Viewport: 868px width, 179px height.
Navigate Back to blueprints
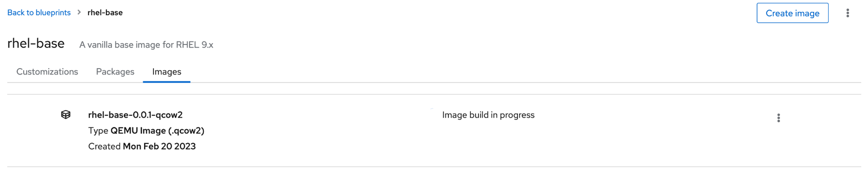(x=40, y=12)
